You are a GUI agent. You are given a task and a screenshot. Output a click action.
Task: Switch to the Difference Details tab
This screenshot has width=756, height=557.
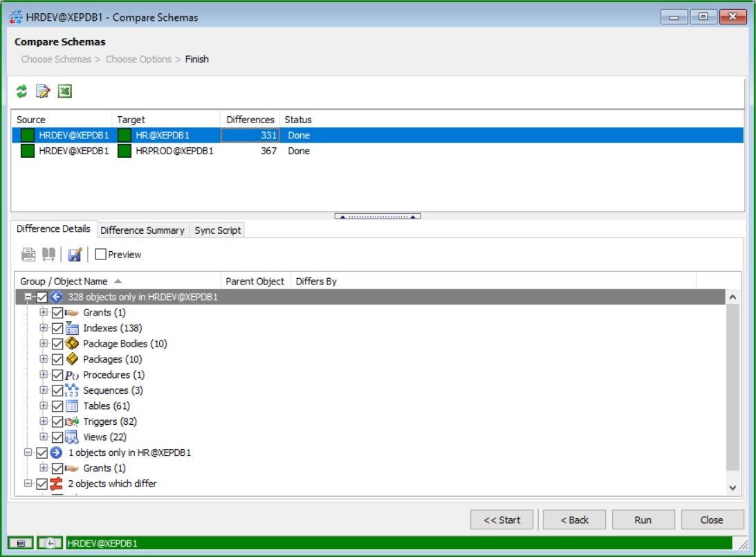click(53, 228)
